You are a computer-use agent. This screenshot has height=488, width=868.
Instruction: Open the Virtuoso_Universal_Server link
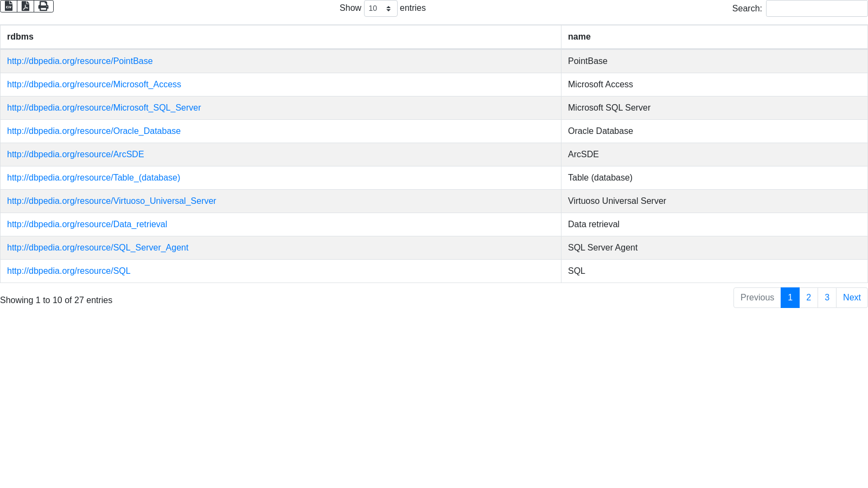click(111, 201)
